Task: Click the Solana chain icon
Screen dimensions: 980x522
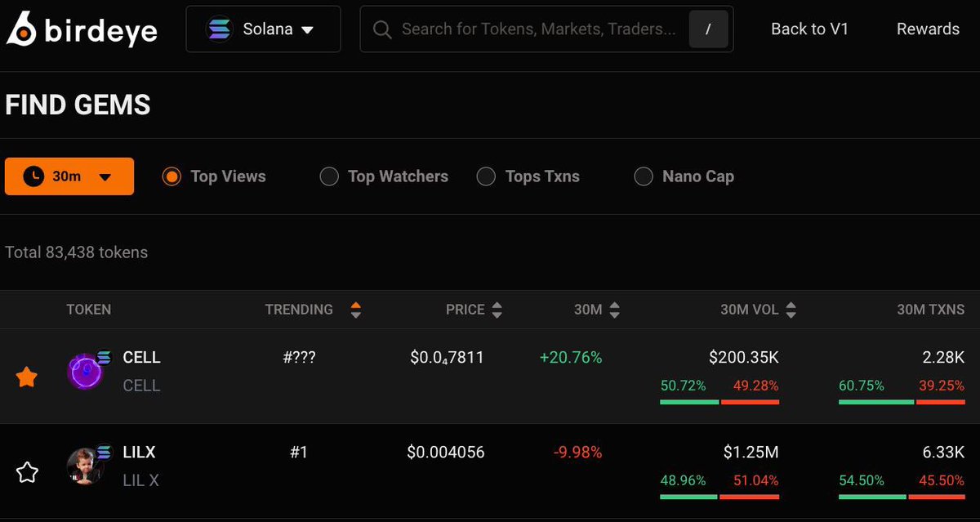Action: tap(220, 29)
